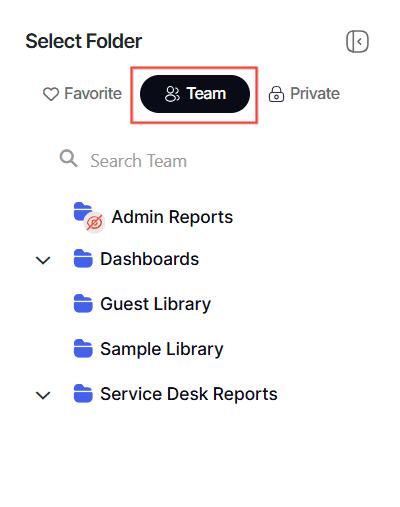Click the Guest Library folder icon
The height and width of the screenshot is (507, 400).
[x=83, y=303]
